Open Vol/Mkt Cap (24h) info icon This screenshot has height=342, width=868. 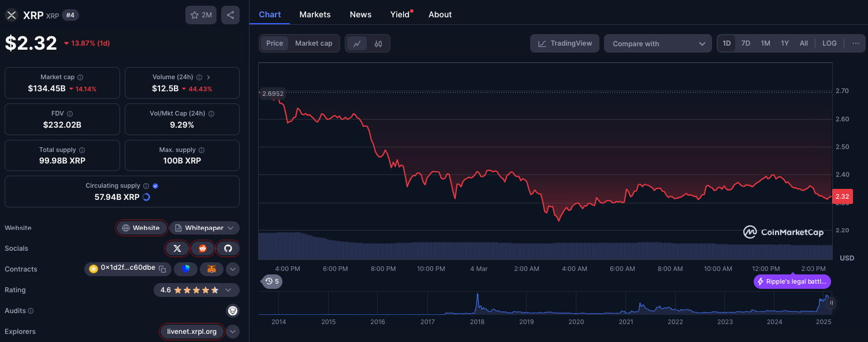(x=211, y=114)
